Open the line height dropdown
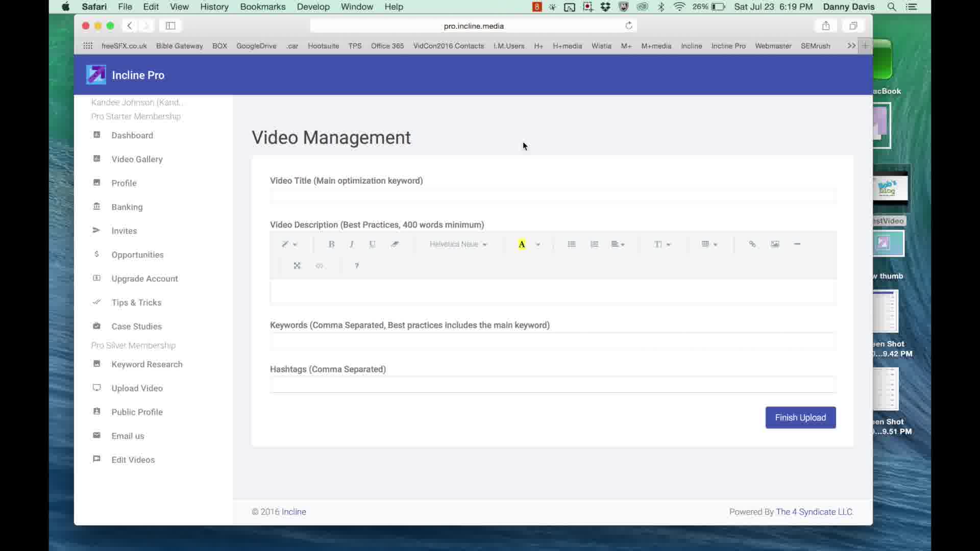This screenshot has width=980, height=551. (662, 244)
